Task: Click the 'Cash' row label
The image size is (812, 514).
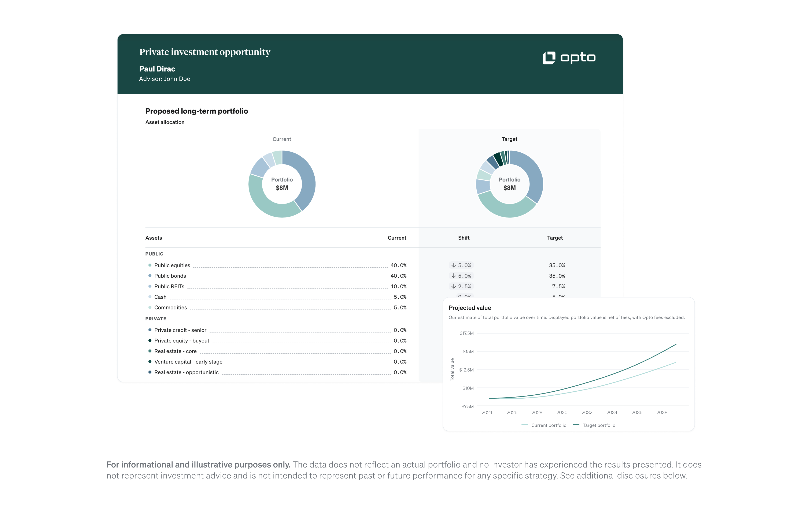Action: click(x=160, y=297)
